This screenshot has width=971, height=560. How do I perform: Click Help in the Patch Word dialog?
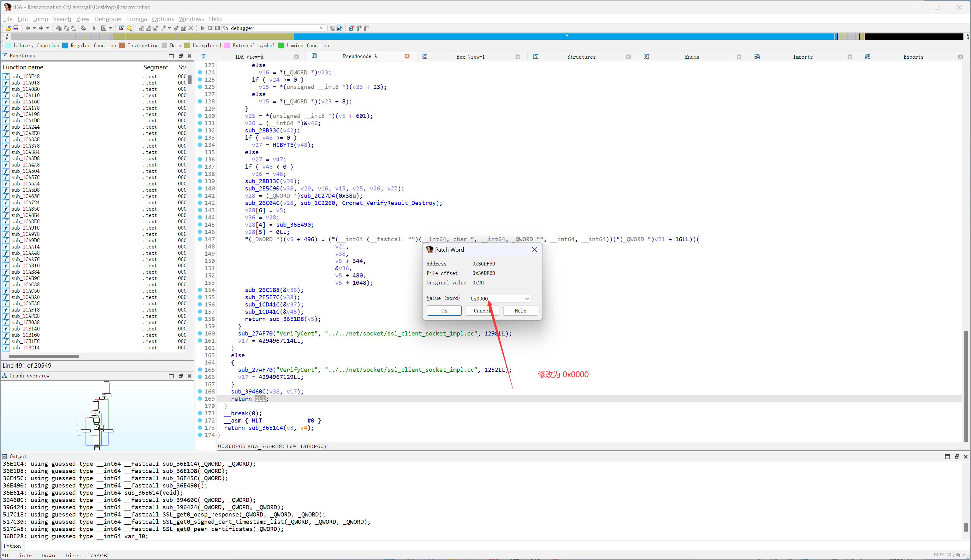(520, 311)
